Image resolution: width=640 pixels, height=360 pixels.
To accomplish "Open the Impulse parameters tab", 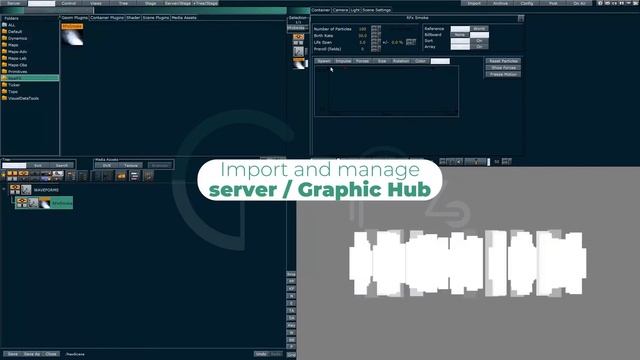I will 343,61.
